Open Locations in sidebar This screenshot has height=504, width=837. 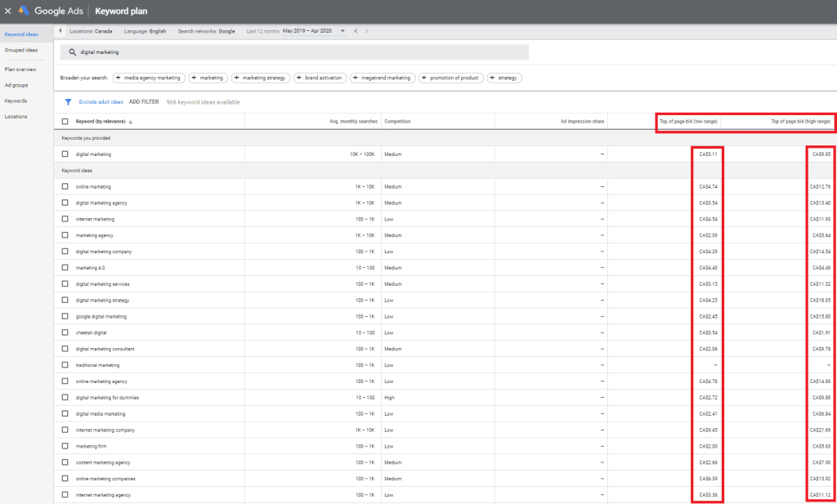pyautogui.click(x=16, y=116)
